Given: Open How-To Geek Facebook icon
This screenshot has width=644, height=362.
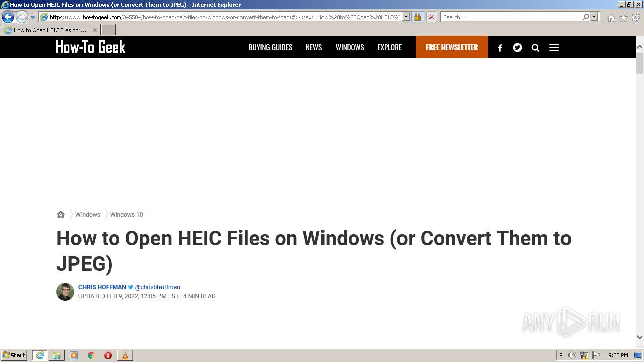Looking at the screenshot, I should coord(500,48).
